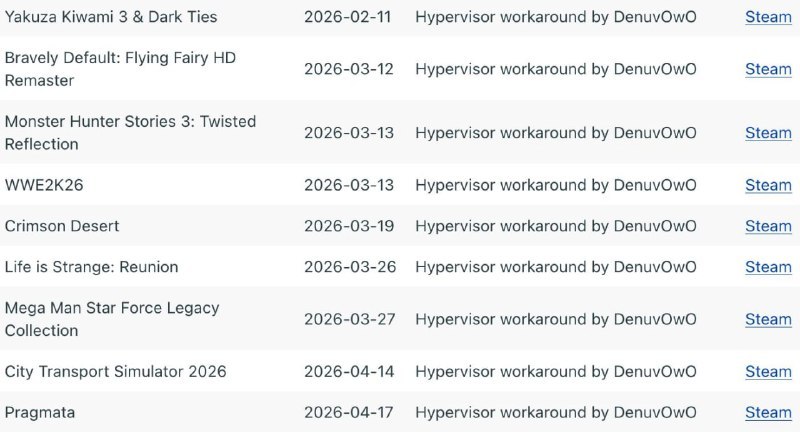Select the Pragmata title cell

[40, 412]
